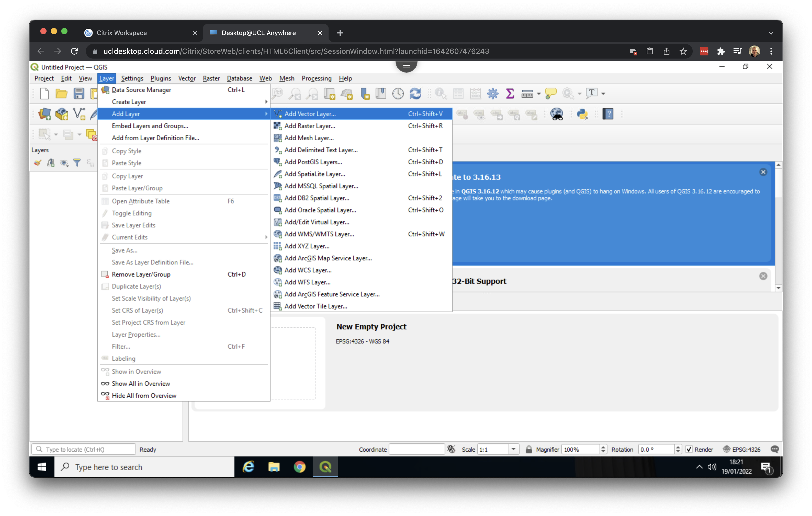Dismiss the blue update notification banner

point(763,172)
